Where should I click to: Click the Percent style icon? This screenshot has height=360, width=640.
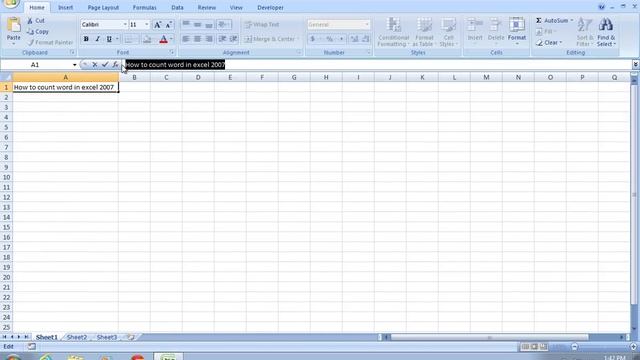[x=330, y=39]
